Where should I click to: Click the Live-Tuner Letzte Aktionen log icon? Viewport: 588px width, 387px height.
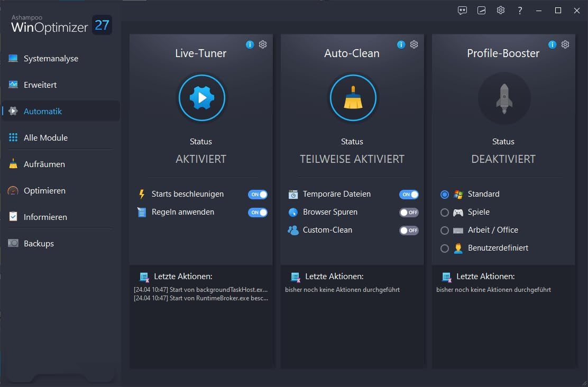[x=144, y=277]
